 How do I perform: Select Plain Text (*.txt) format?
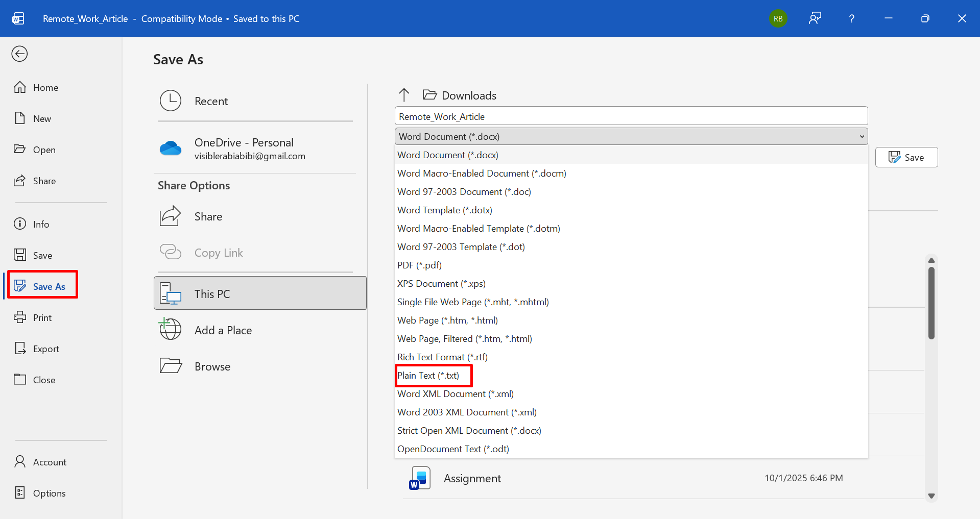pyautogui.click(x=631, y=375)
